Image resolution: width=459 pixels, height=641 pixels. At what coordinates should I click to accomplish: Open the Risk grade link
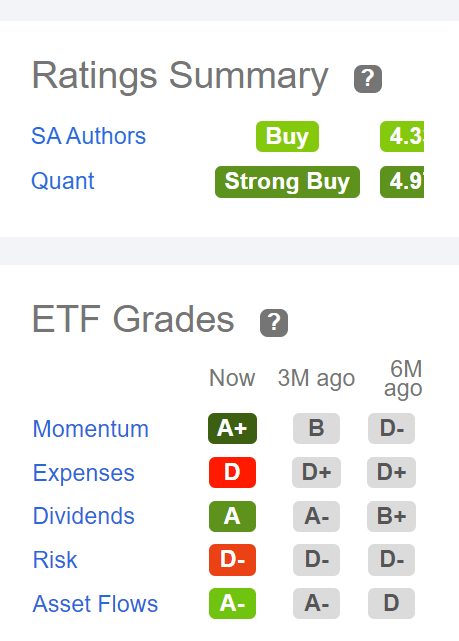pyautogui.click(x=55, y=560)
